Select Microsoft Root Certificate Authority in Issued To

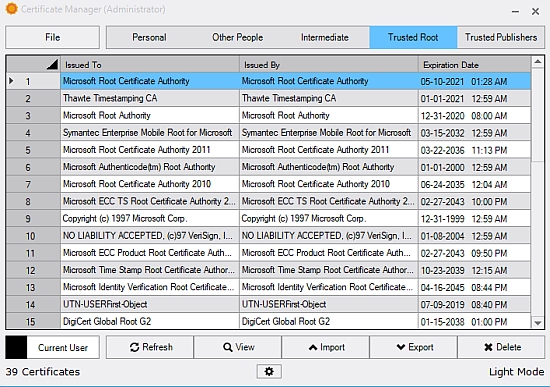click(150, 81)
